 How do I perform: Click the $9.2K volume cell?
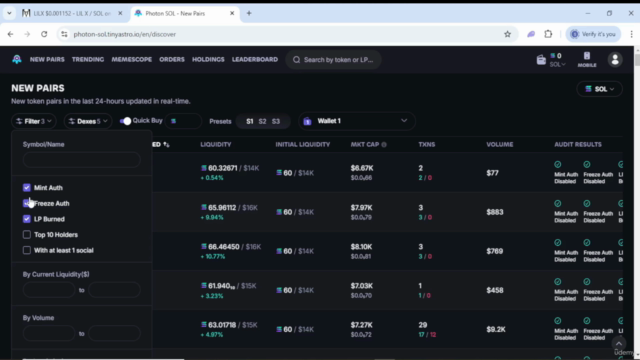[x=496, y=329]
